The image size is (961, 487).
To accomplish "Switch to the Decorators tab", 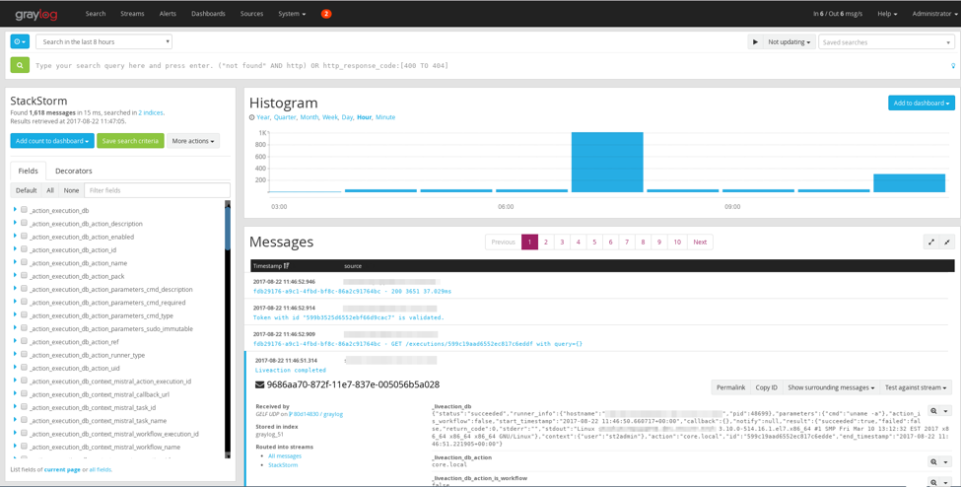I will [74, 171].
